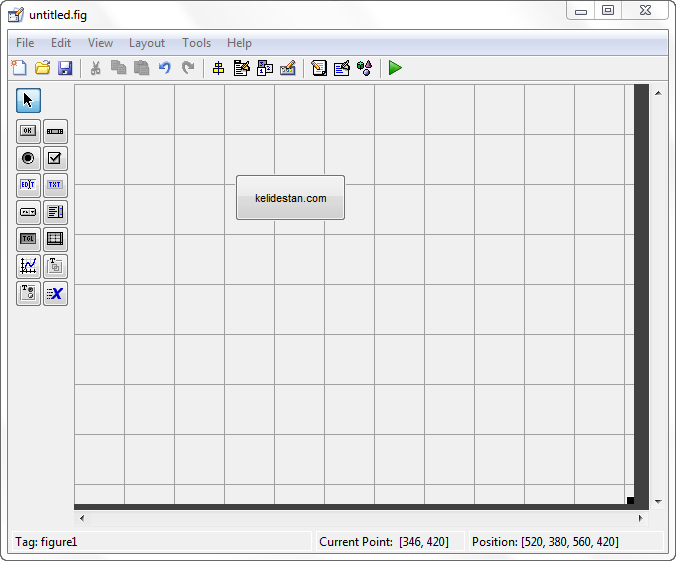The height and width of the screenshot is (561, 676).
Task: Pick the ActiveX Control component
Action: [55, 294]
